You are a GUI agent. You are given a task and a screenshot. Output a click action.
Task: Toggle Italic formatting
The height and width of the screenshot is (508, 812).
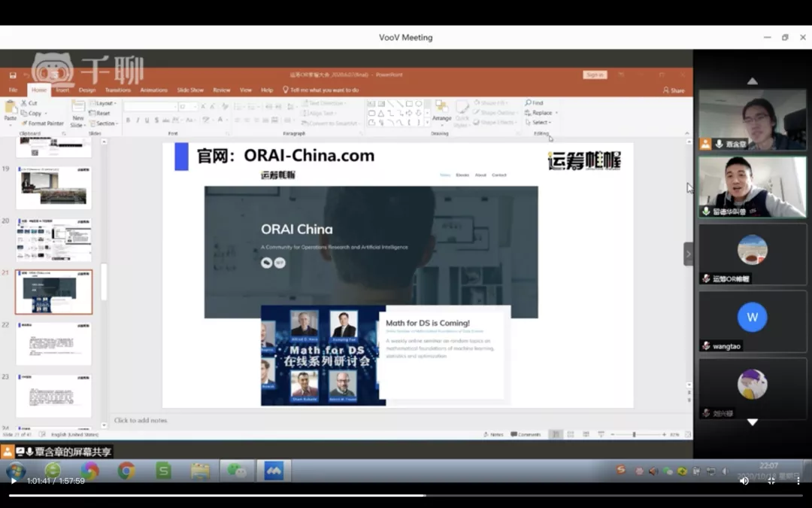coord(138,120)
